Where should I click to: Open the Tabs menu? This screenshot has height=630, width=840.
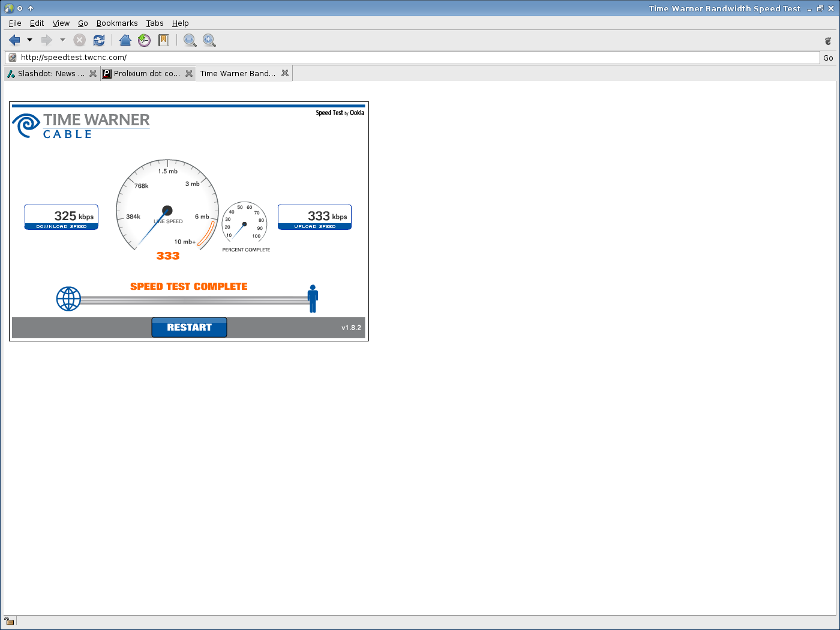click(155, 23)
